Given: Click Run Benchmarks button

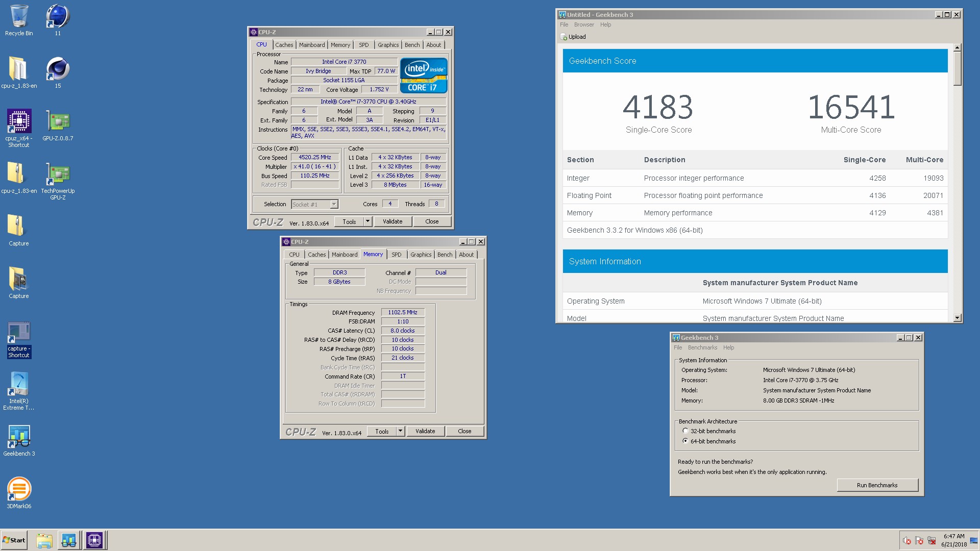Looking at the screenshot, I should tap(877, 485).
